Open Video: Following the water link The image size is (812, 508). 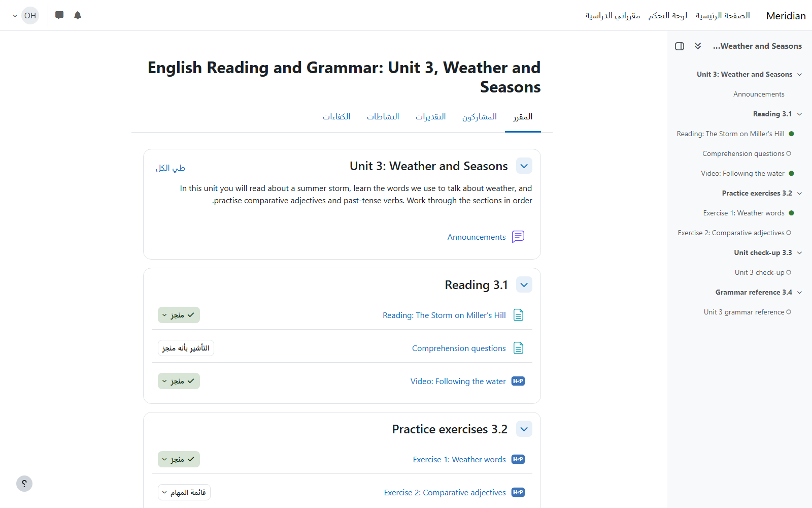pyautogui.click(x=458, y=381)
